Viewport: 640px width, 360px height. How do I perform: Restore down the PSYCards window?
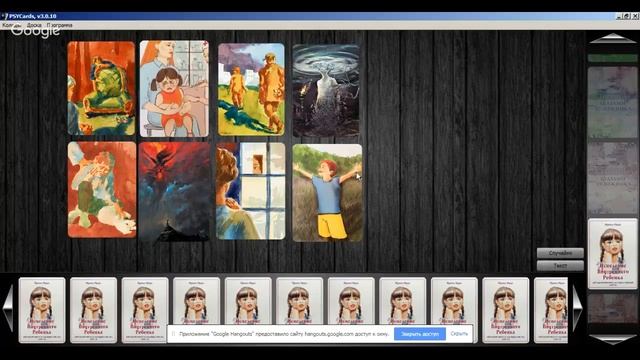click(x=627, y=16)
